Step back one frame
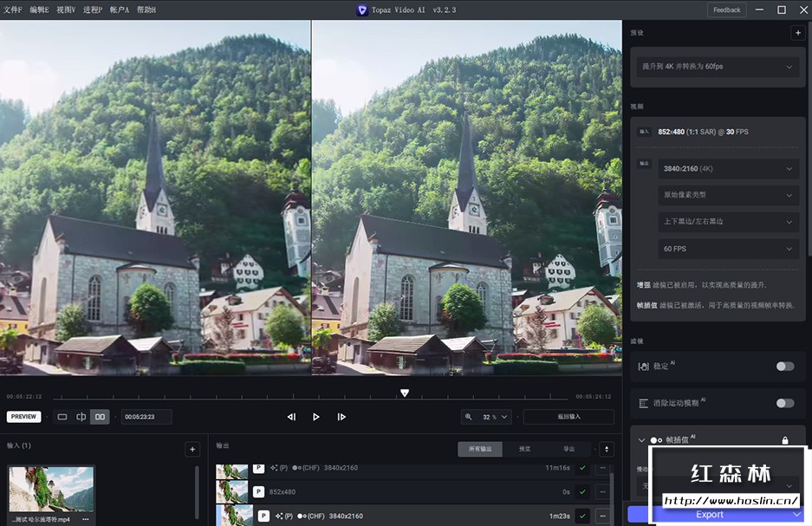Image resolution: width=812 pixels, height=526 pixels. (x=291, y=417)
